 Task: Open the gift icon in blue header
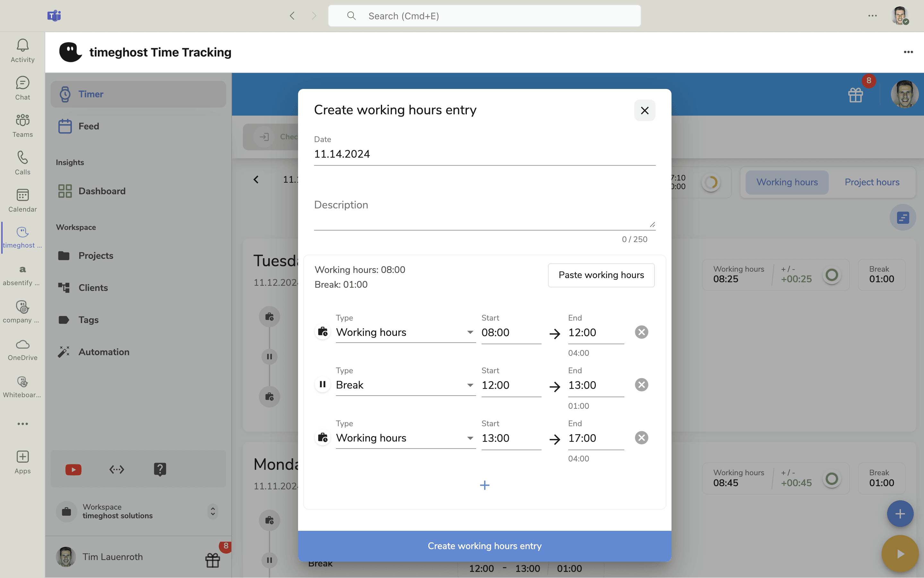[x=856, y=95]
